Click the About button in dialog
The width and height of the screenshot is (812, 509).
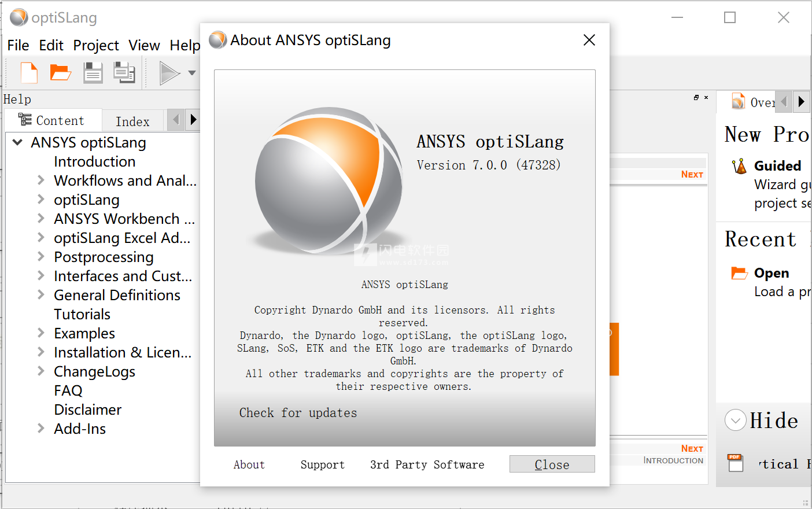click(249, 464)
